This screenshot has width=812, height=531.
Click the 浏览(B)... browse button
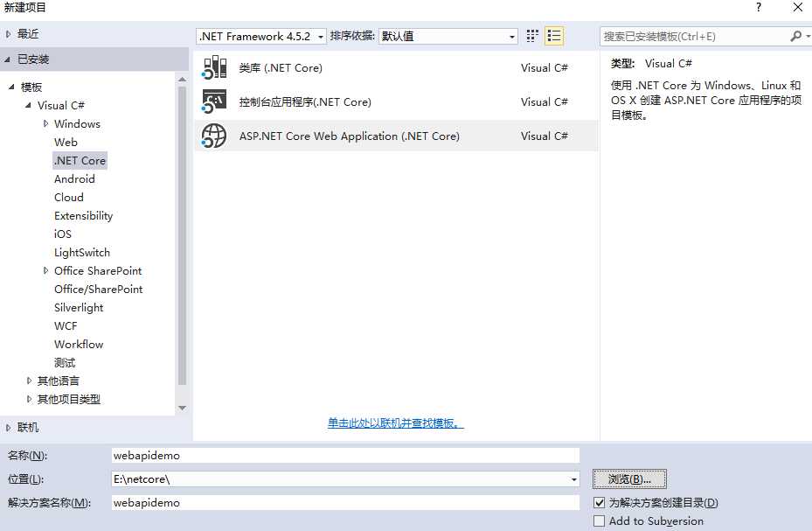point(629,479)
